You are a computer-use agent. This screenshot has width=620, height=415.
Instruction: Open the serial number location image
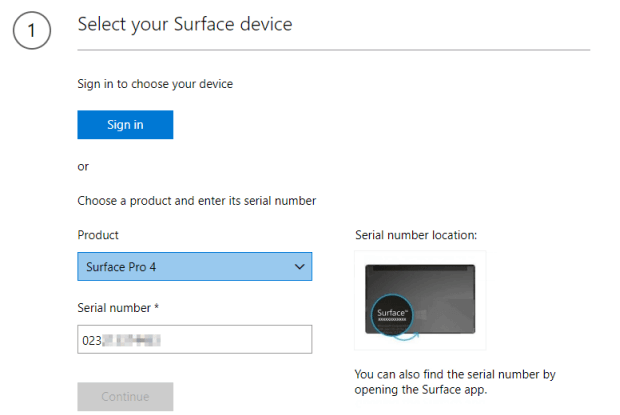420,300
